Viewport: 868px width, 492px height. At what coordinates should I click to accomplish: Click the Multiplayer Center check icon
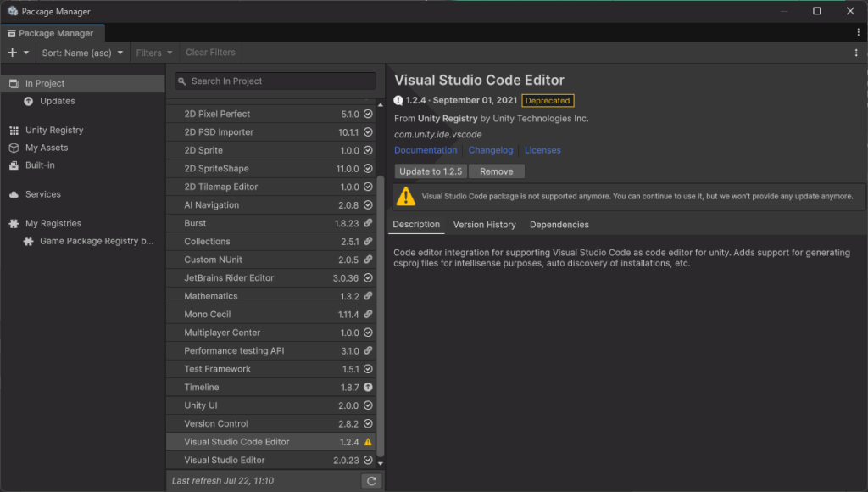pos(368,333)
